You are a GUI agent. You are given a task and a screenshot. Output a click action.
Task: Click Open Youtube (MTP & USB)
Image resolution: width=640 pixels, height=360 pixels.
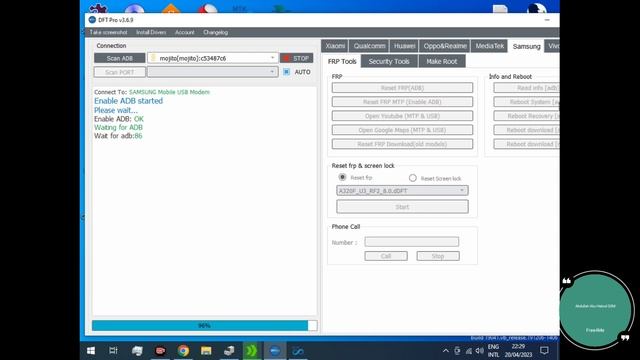402,116
